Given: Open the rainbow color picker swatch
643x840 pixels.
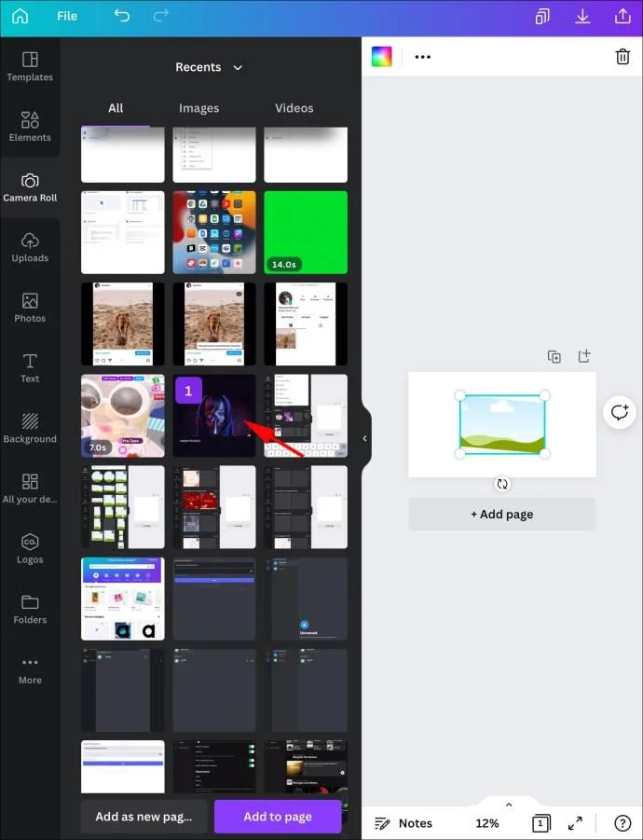Looking at the screenshot, I should (382, 56).
